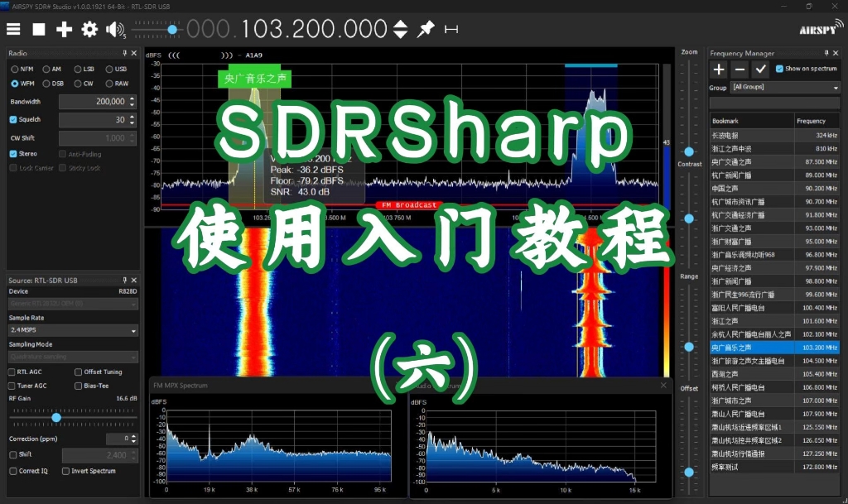Toggle the Stereo checkbox
Screen dimensions: 848x504
(13, 154)
